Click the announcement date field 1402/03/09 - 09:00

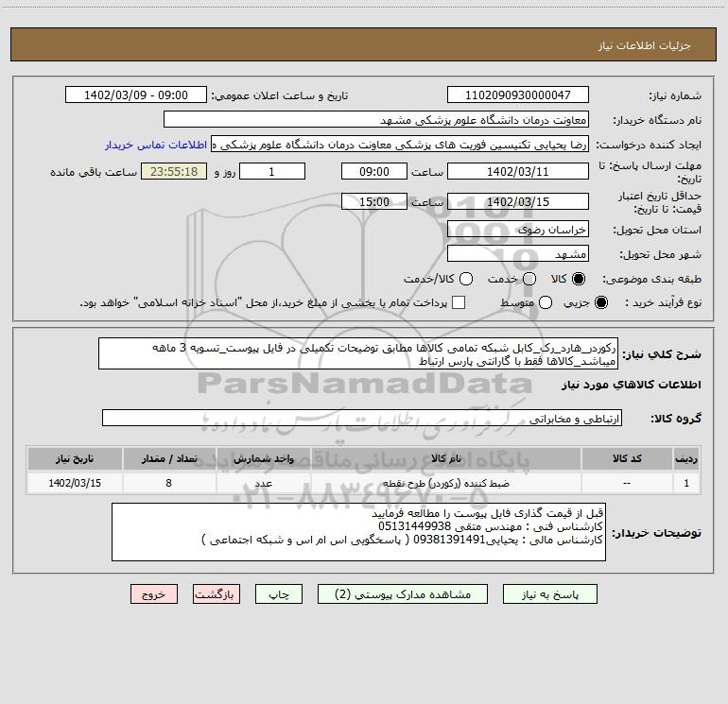point(136,95)
